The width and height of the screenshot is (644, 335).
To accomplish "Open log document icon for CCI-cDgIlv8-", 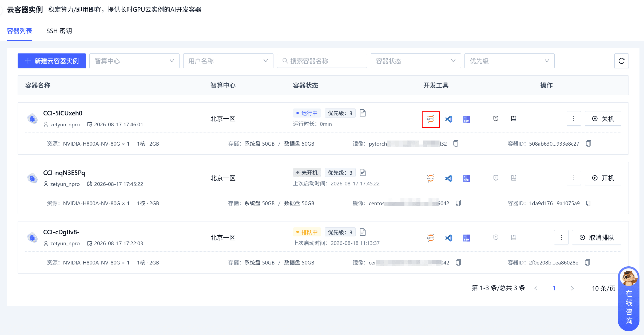I will click(x=363, y=232).
